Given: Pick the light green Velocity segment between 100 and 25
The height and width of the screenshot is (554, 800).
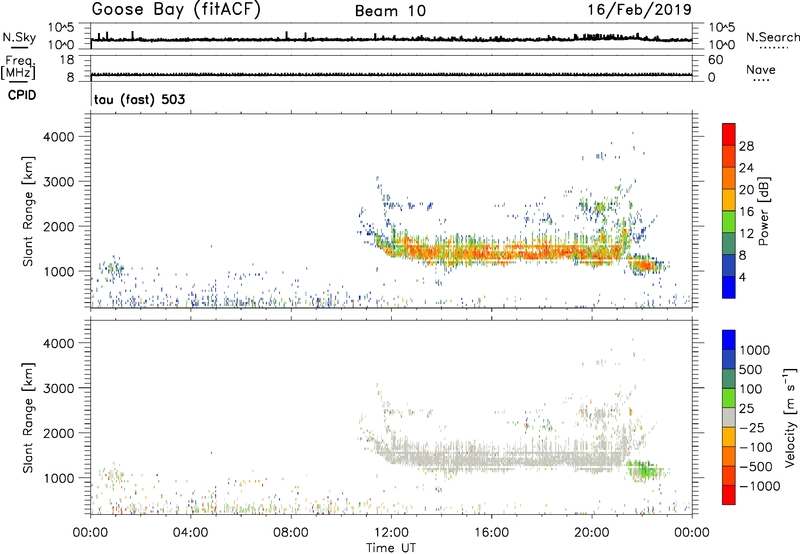Looking at the screenshot, I should [729, 398].
